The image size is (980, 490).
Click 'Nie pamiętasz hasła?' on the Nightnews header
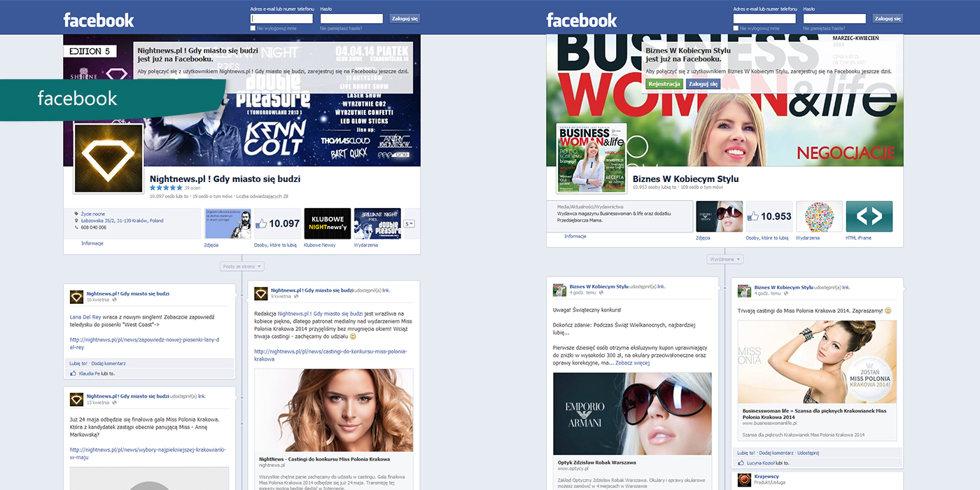(341, 28)
